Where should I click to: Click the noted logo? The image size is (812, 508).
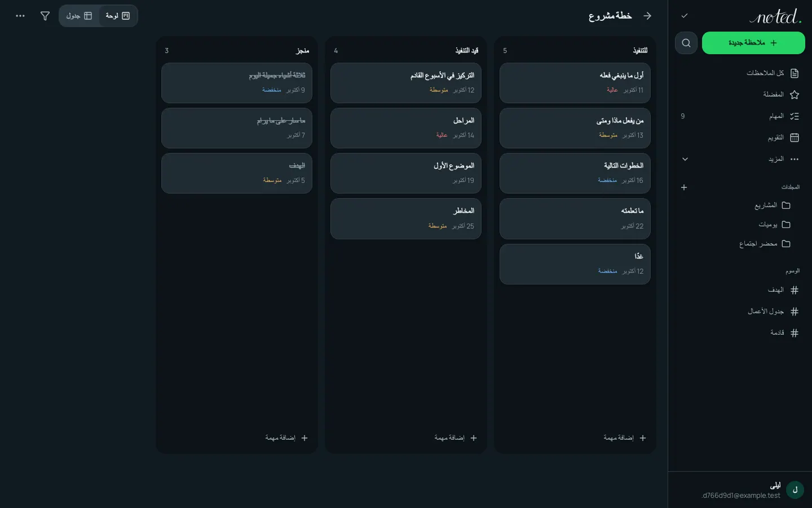(x=775, y=16)
